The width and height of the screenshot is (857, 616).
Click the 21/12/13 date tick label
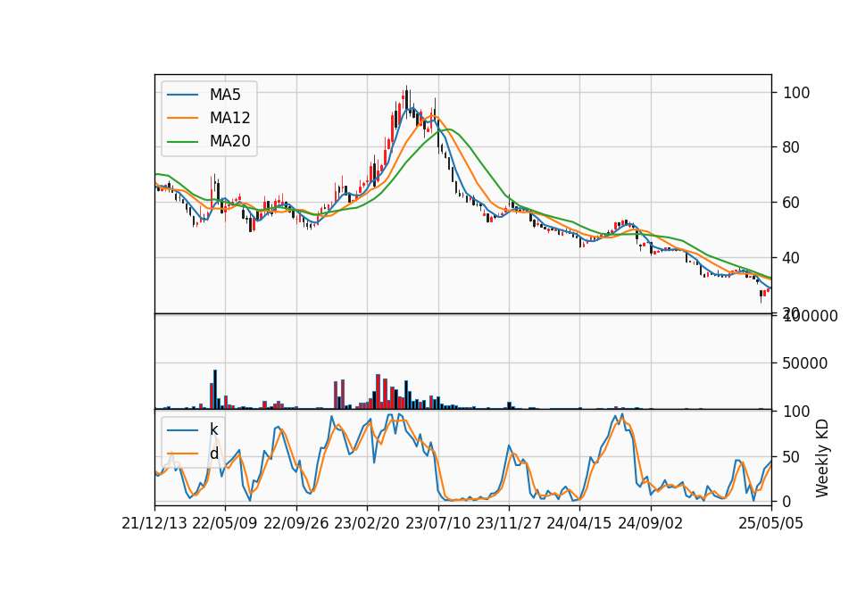coord(154,523)
